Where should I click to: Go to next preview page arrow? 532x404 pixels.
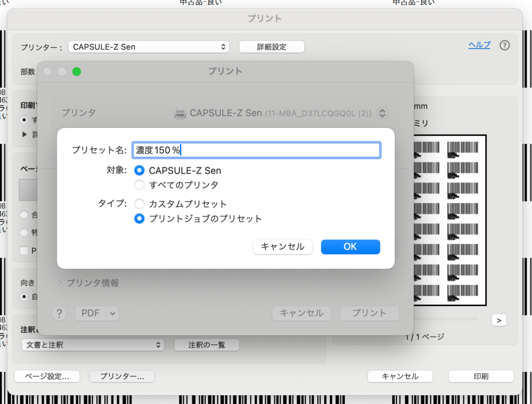(499, 320)
